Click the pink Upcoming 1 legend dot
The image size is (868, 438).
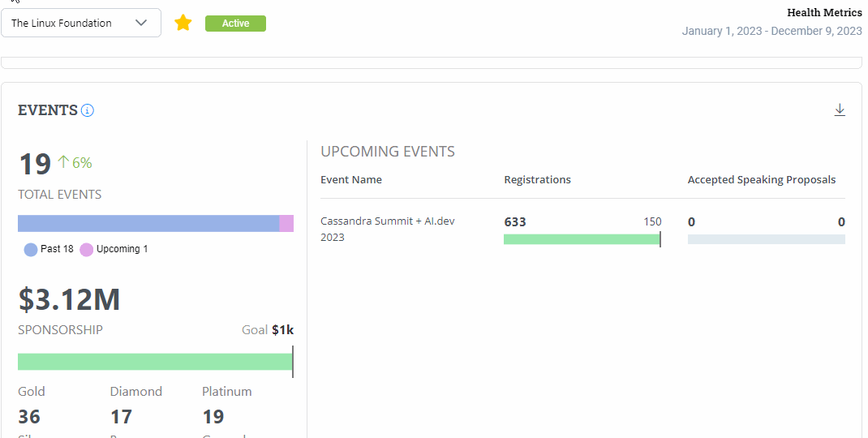(x=87, y=249)
